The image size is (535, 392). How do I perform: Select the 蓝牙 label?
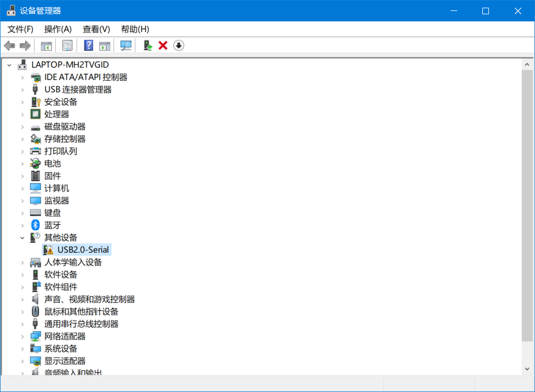53,225
